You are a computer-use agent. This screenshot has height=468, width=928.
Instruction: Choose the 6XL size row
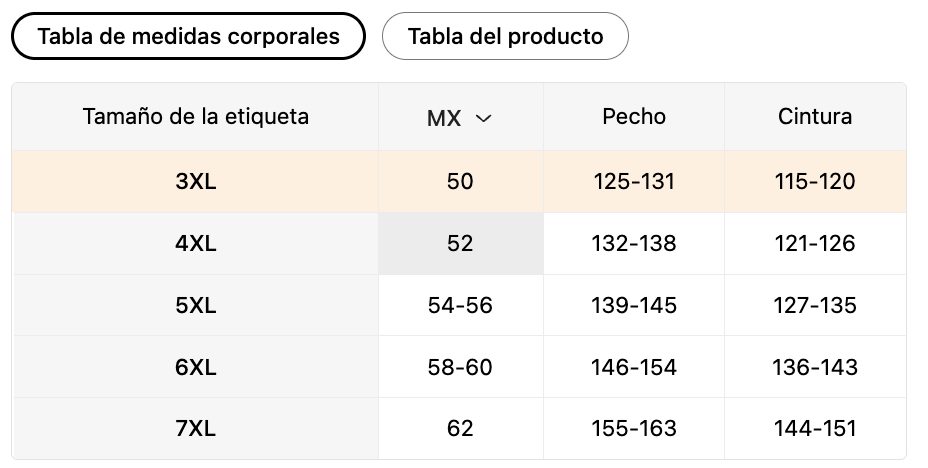[x=459, y=367]
